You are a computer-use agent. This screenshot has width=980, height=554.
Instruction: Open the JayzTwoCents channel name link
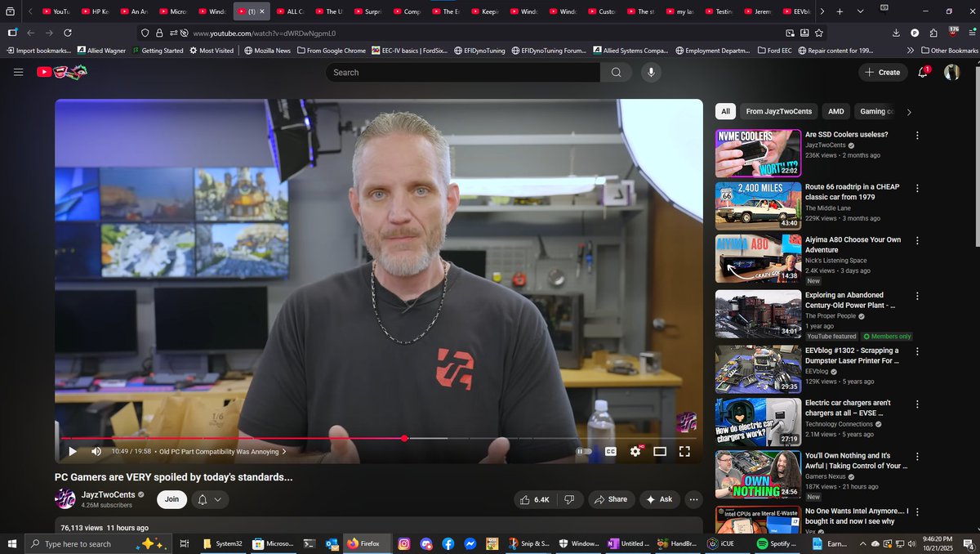108,494
